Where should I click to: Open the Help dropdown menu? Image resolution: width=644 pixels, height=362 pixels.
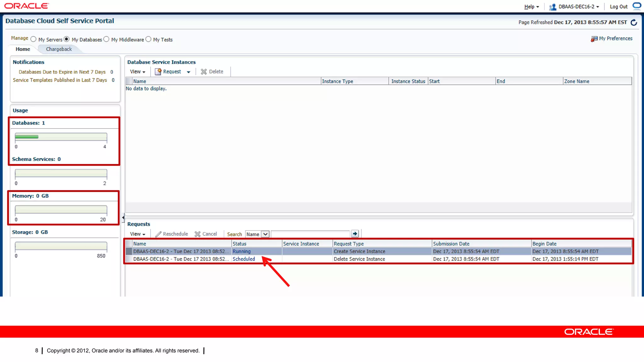click(x=531, y=7)
